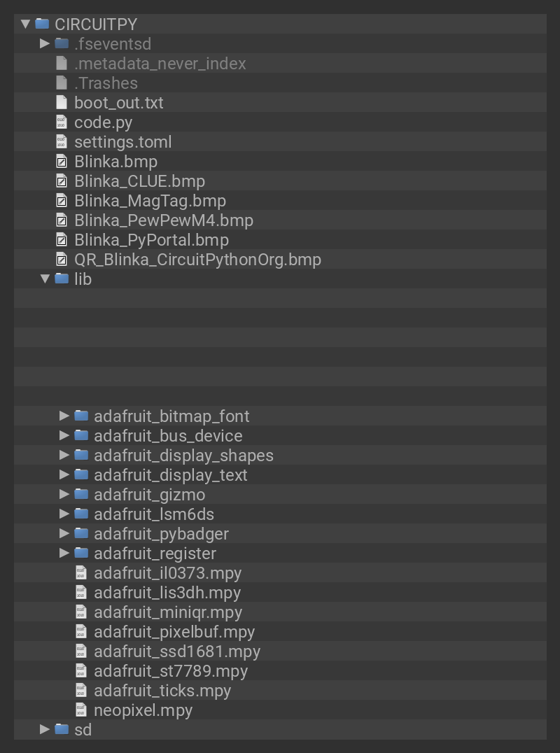Click the adafruit_register folder icon
The height and width of the screenshot is (753, 560).
[x=81, y=553]
